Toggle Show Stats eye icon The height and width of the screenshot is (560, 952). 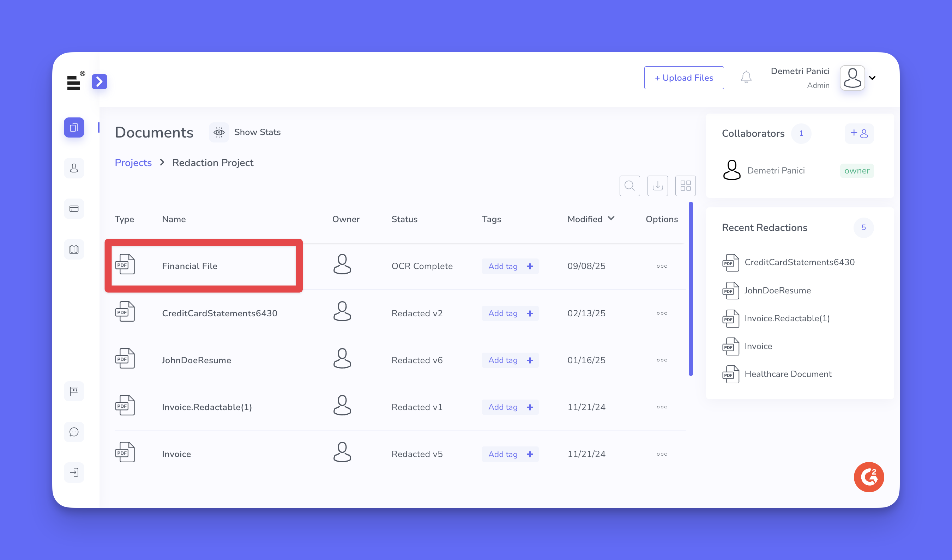219,132
